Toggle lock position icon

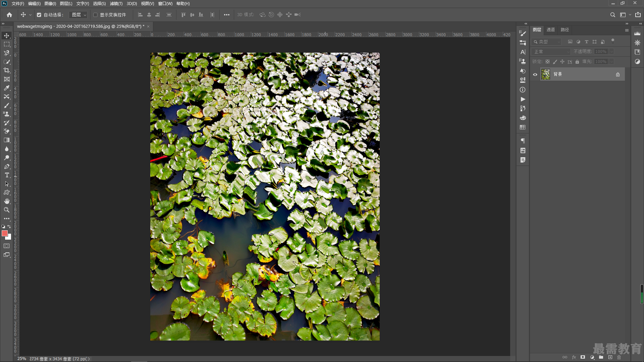click(x=562, y=62)
